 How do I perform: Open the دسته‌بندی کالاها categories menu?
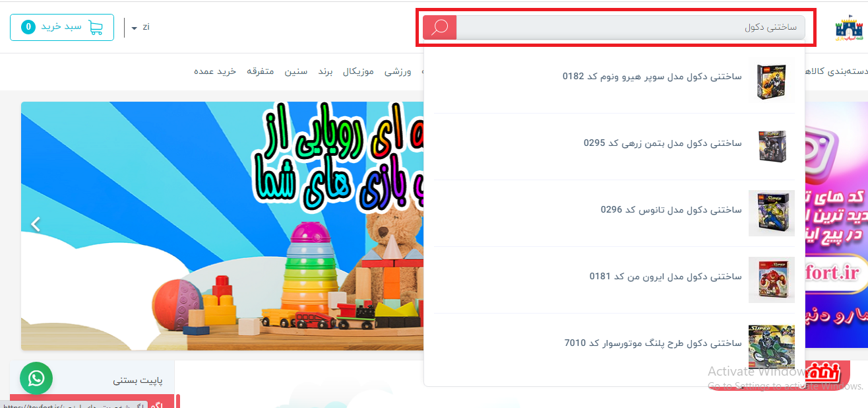pyautogui.click(x=836, y=71)
